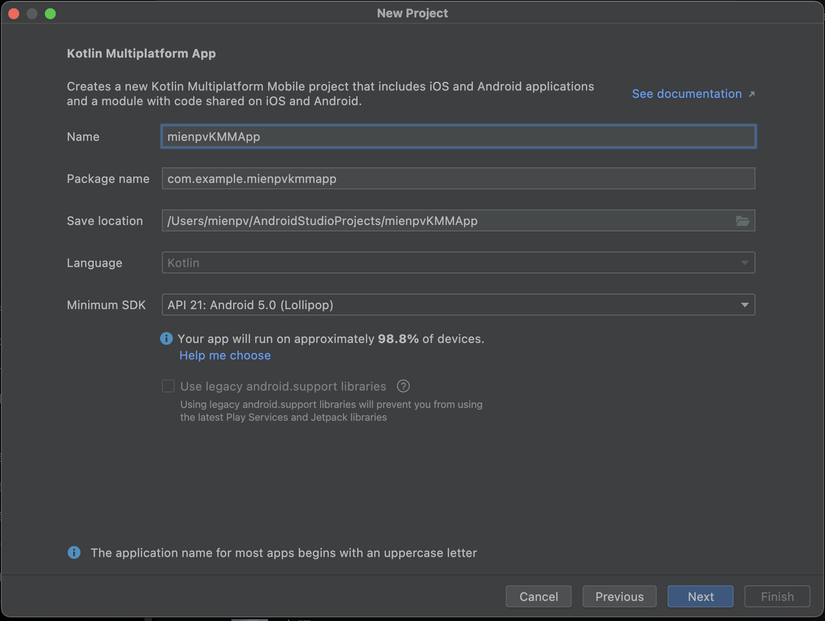Click the disabled Finish button
Viewport: 825px width, 621px height.
click(777, 596)
